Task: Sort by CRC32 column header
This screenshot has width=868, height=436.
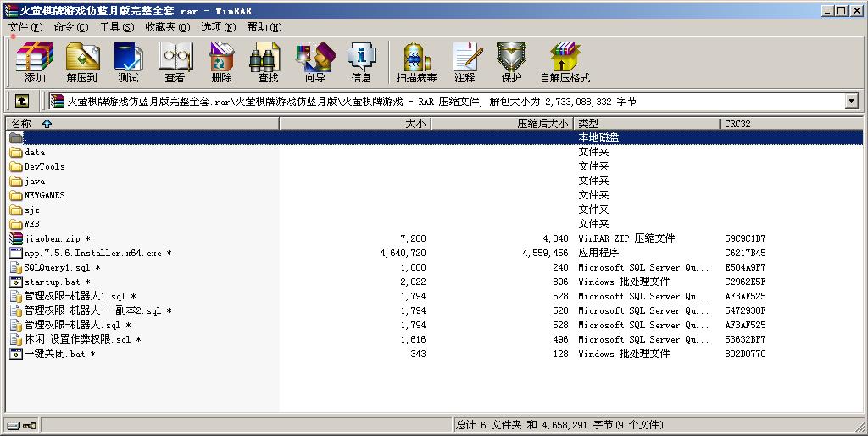Action: tap(737, 124)
